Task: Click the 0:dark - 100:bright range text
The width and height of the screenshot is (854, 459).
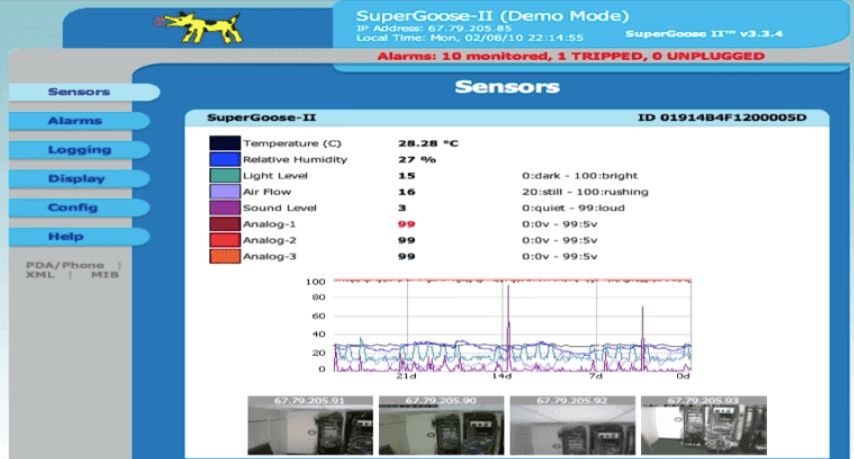Action: click(580, 175)
